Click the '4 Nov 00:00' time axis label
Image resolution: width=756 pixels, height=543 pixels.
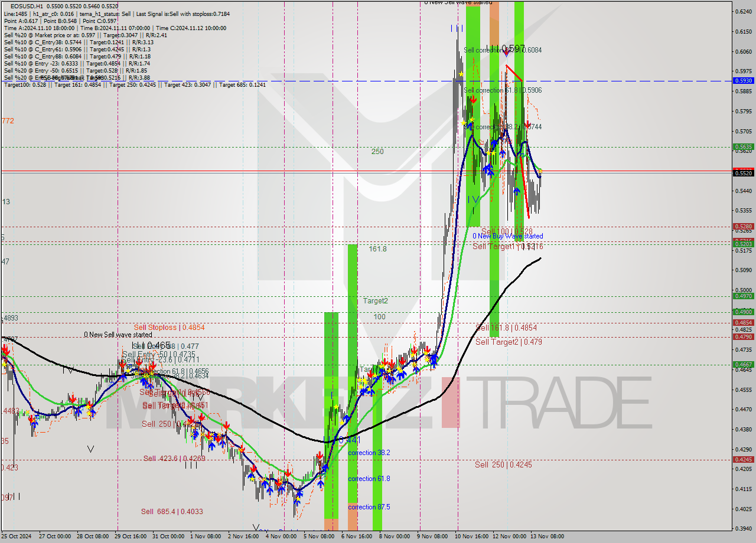(x=281, y=537)
